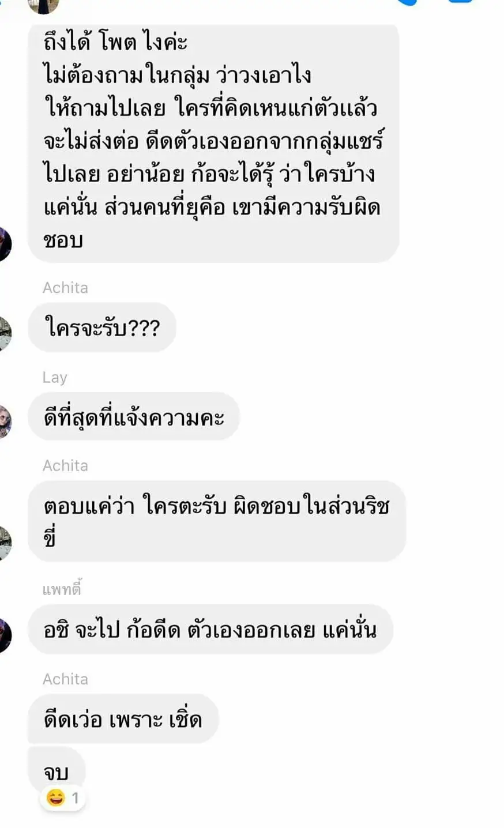Tap Achita's avatar beside the ตอบแค่ว่า message
Viewport: 504px width, 828px height.
point(5,543)
